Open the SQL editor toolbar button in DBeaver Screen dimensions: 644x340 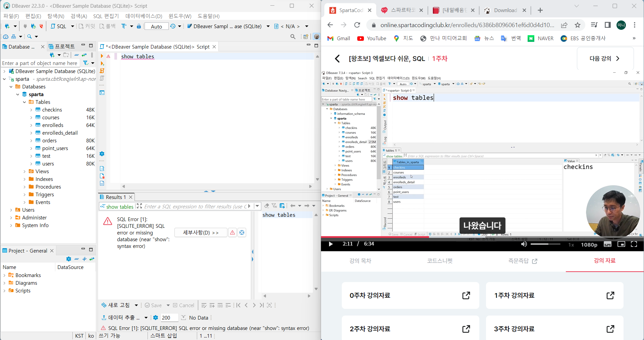pyautogui.click(x=58, y=26)
